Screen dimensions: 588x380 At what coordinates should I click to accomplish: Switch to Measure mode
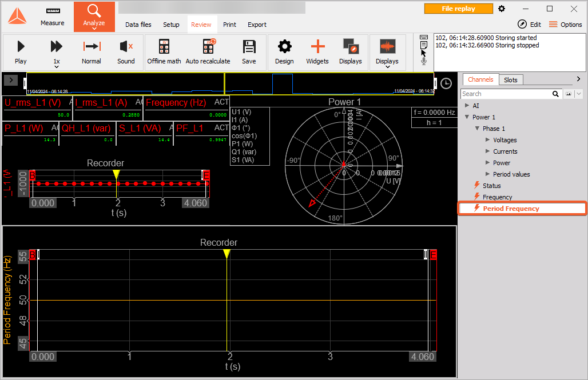[53, 17]
